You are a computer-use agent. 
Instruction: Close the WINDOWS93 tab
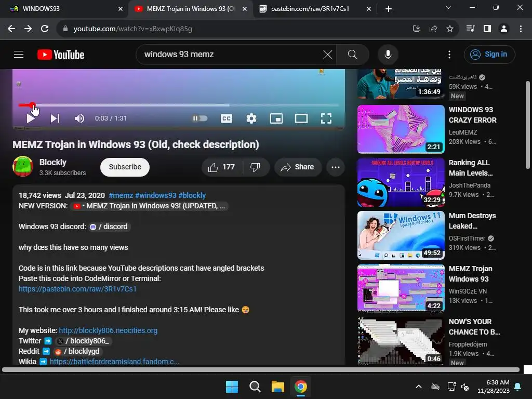[x=121, y=9]
